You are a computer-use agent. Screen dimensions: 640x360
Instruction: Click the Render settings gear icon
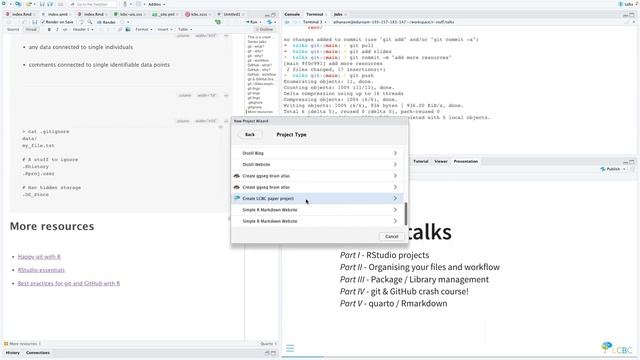(x=122, y=22)
